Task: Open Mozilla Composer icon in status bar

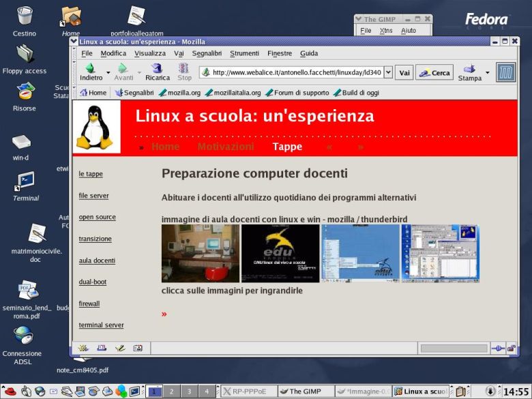Action: [120, 348]
